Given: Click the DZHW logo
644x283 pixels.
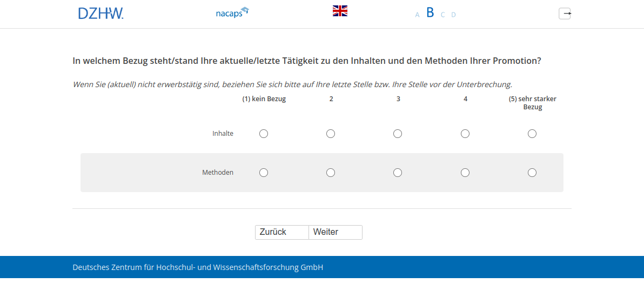Looking at the screenshot, I should coord(100,14).
